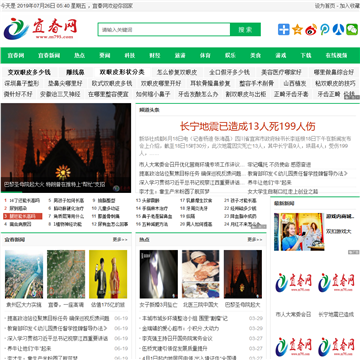Open 旅游 in the green navbar
The width and height of the screenshot is (360, 360).
[180, 55]
